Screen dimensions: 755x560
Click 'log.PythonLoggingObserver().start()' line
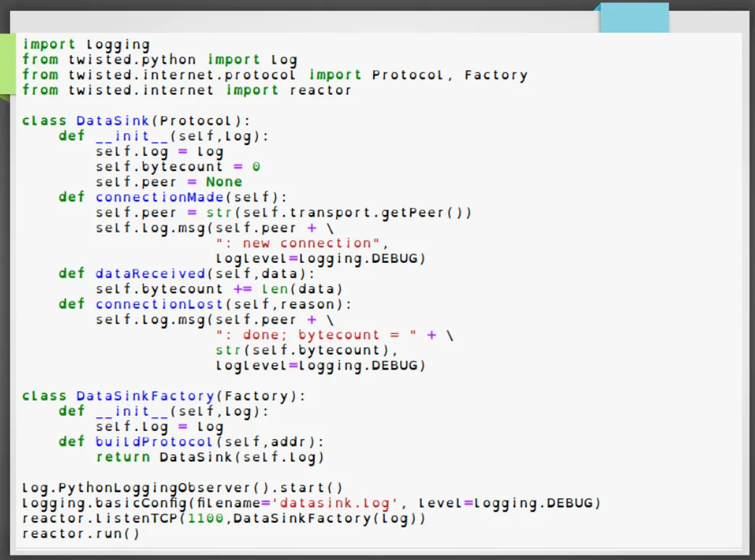pyautogui.click(x=183, y=488)
